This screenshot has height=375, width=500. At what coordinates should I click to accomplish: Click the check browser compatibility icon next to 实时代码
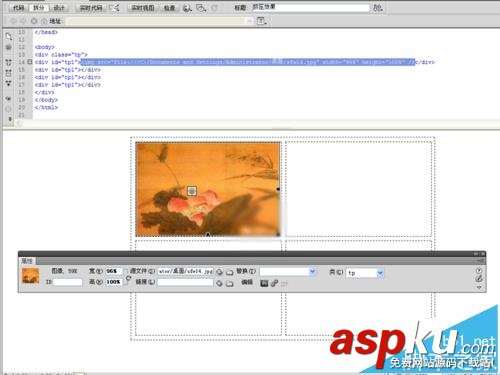point(115,8)
